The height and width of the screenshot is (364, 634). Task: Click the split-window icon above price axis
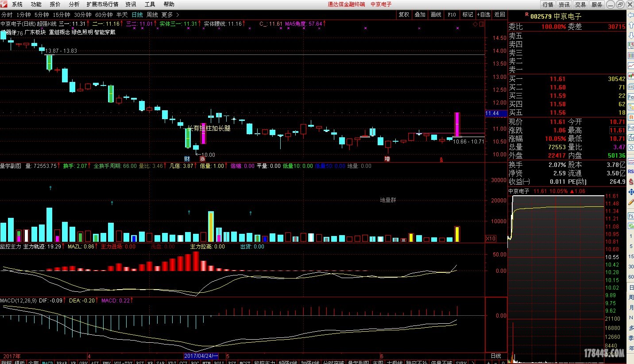click(x=481, y=24)
